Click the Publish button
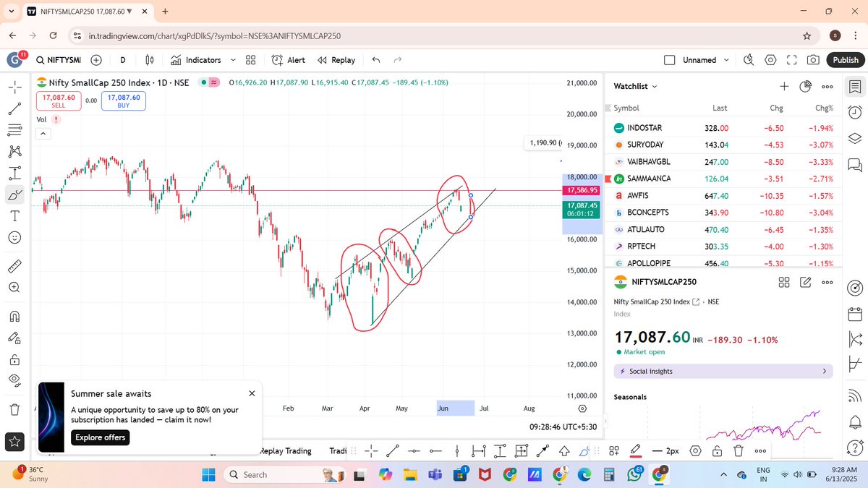The height and width of the screenshot is (488, 868). (x=844, y=60)
